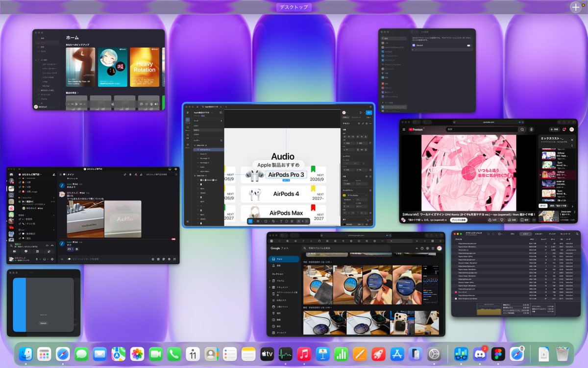Click the fill color swatch in Figma panel
588x368 pixels.
point(344,224)
